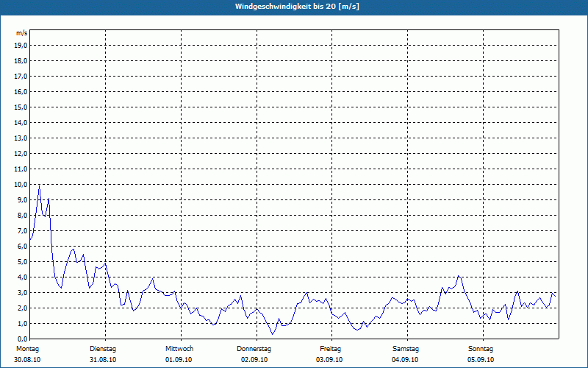Click the date 01.09.10
588x368 pixels.
179,360
